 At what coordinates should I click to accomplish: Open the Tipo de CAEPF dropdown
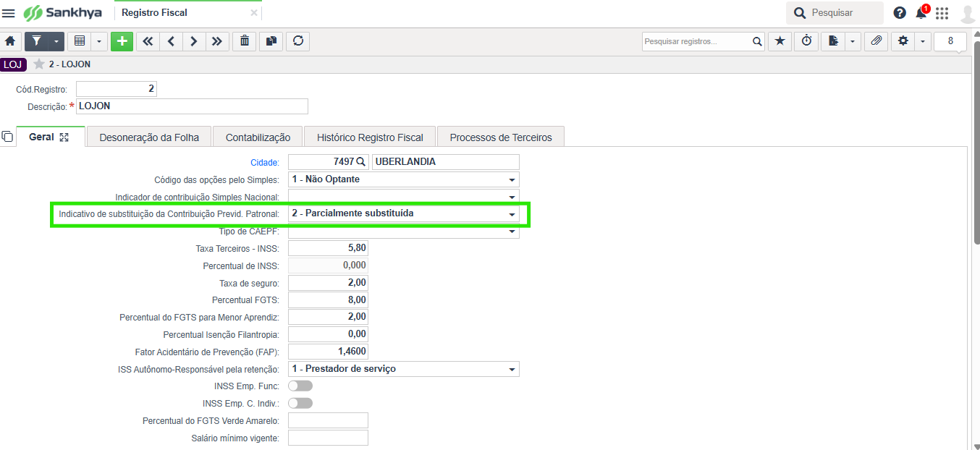pos(404,232)
